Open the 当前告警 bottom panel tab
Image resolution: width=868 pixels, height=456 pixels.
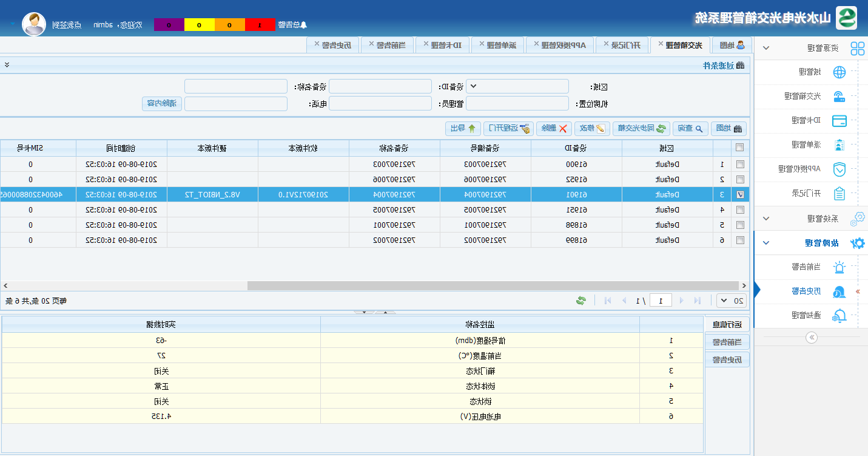pyautogui.click(x=728, y=342)
